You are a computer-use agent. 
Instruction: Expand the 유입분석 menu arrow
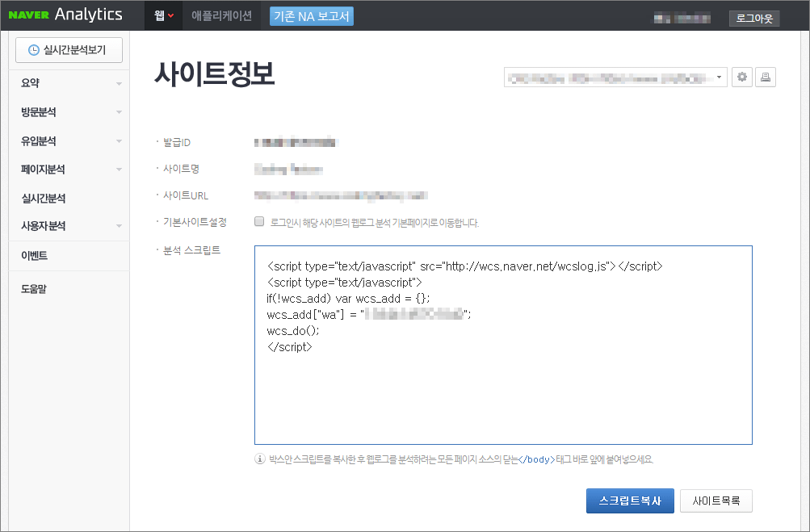tap(119, 141)
